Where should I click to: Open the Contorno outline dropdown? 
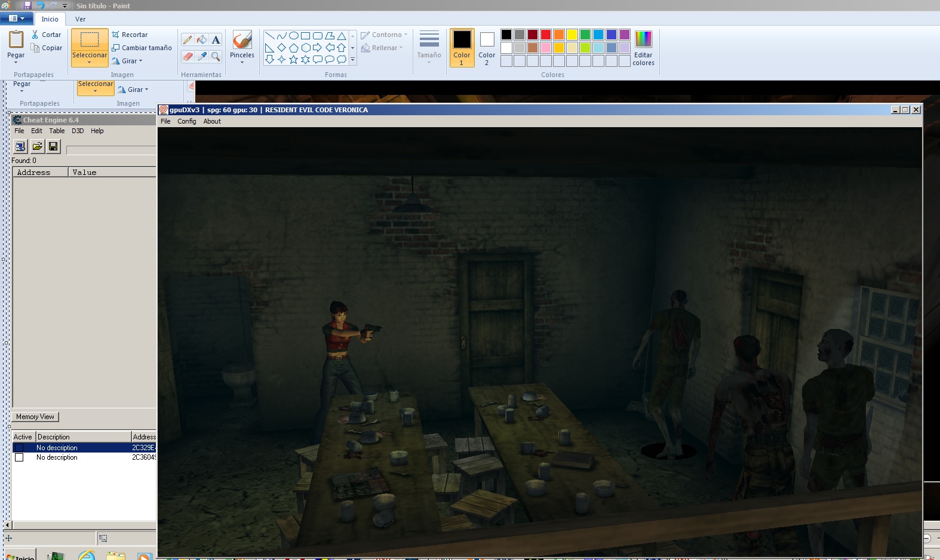tap(384, 35)
